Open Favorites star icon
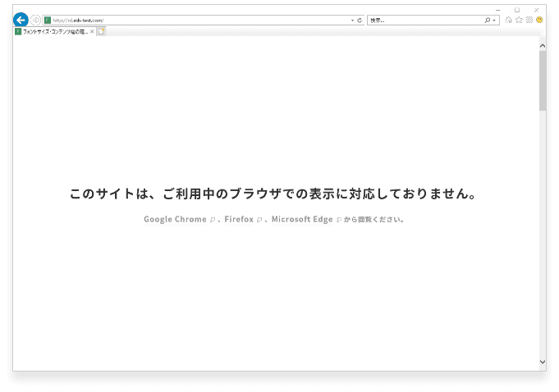 (519, 20)
